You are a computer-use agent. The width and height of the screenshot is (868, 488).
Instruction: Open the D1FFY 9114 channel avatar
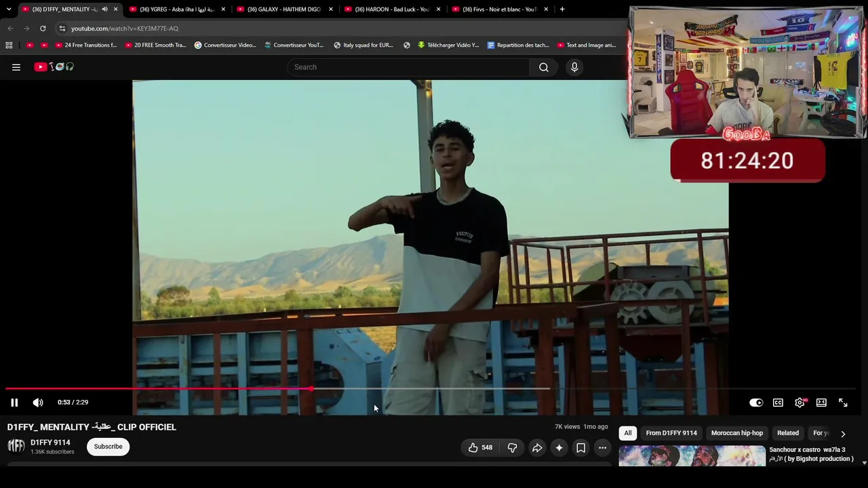pos(16,446)
